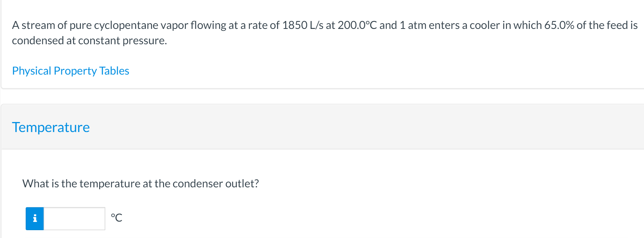The width and height of the screenshot is (644, 238).
Task: Click the partially visible bar below the answer field
Action: [x=321, y=236]
